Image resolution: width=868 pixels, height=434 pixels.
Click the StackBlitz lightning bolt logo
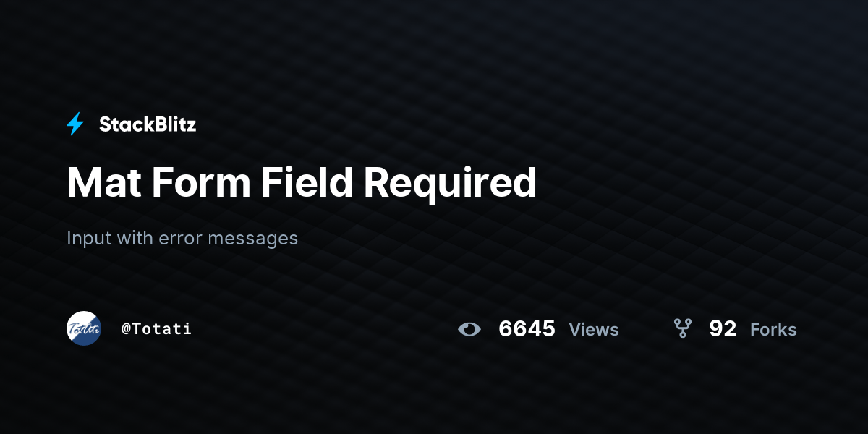coord(75,124)
